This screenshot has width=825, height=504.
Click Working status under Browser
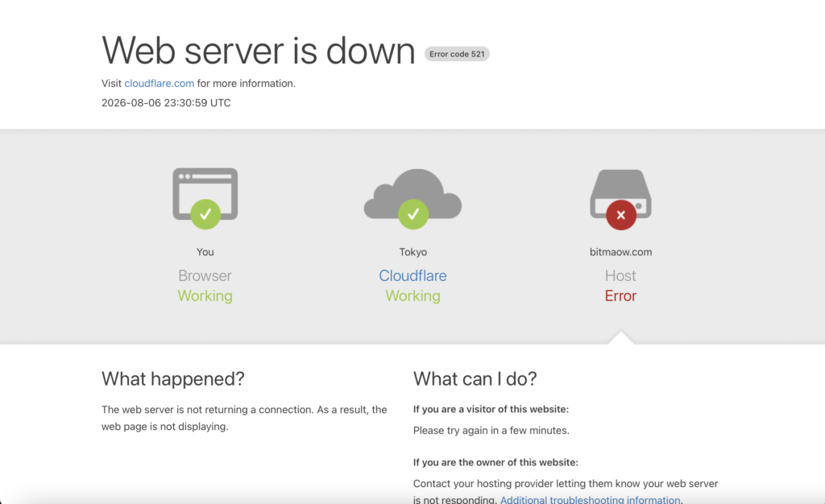tap(205, 296)
